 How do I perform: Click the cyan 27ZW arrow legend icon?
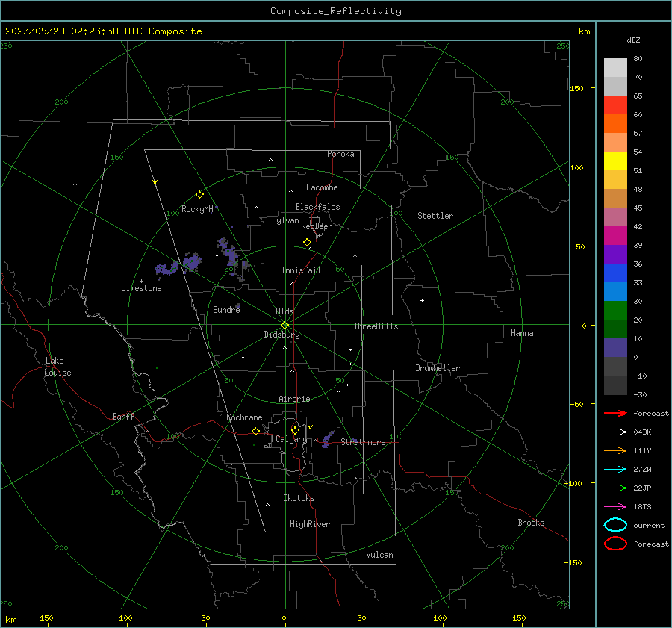click(615, 470)
